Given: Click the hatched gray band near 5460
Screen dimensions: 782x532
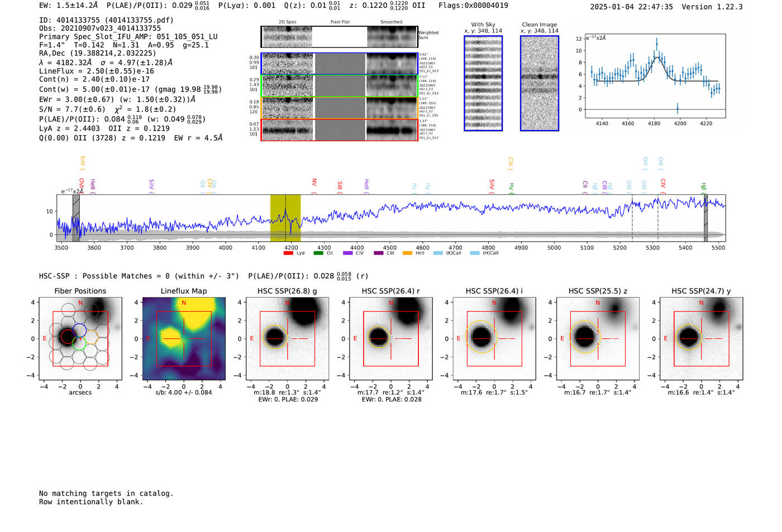Looking at the screenshot, I should pos(705,218).
